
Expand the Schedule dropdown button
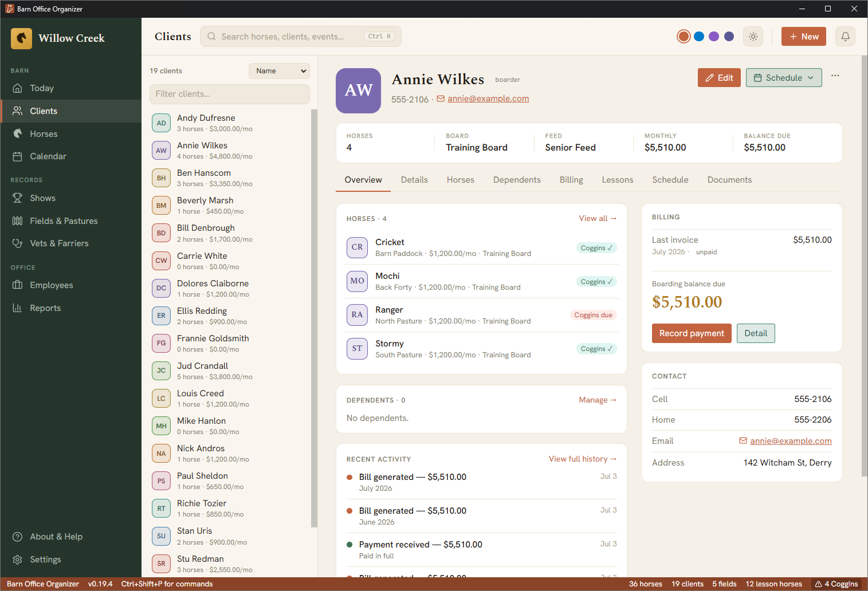[x=784, y=78]
